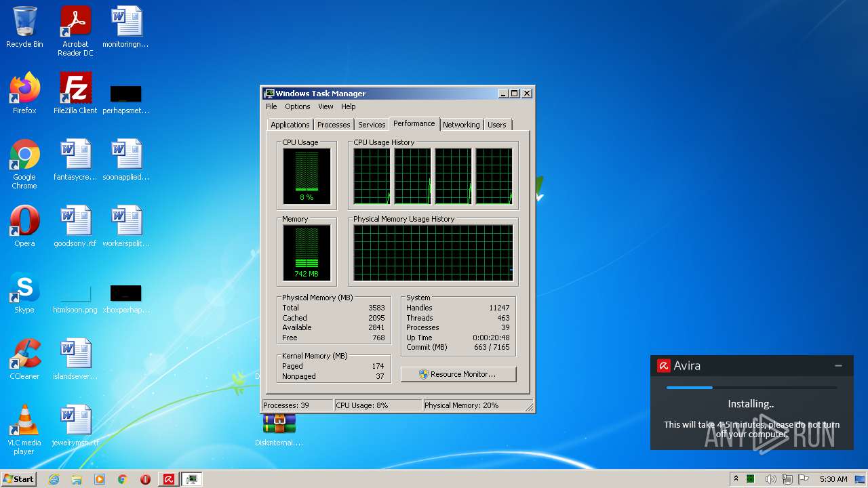The width and height of the screenshot is (868, 488).
Task: Open Windows Explorer from the taskbar
Action: (77, 479)
